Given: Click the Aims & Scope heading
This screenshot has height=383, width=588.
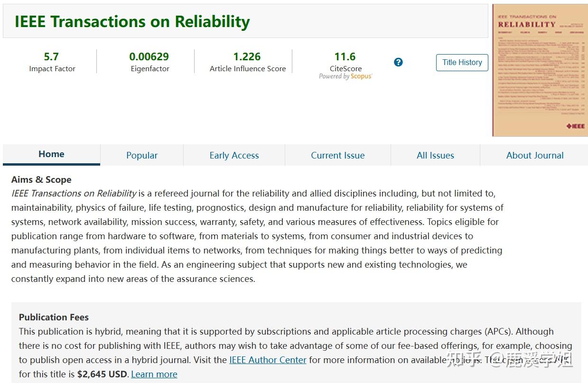Looking at the screenshot, I should tap(41, 180).
